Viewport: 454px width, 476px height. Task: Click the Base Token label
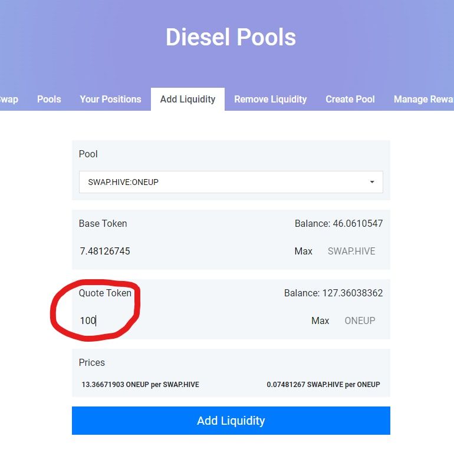tap(103, 223)
